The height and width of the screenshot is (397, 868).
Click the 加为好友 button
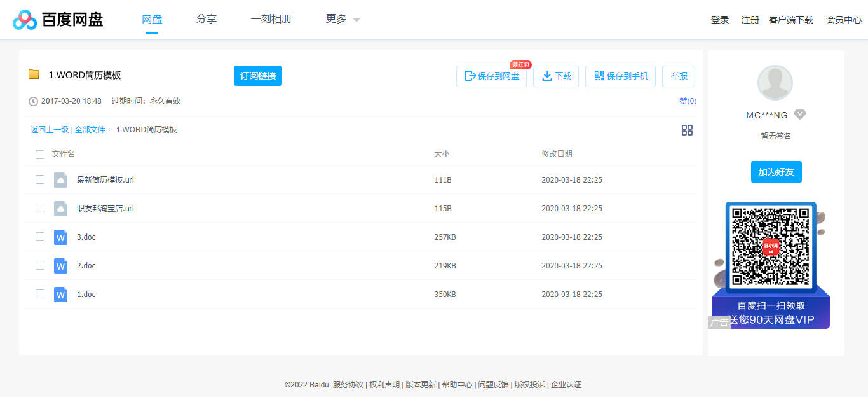776,172
